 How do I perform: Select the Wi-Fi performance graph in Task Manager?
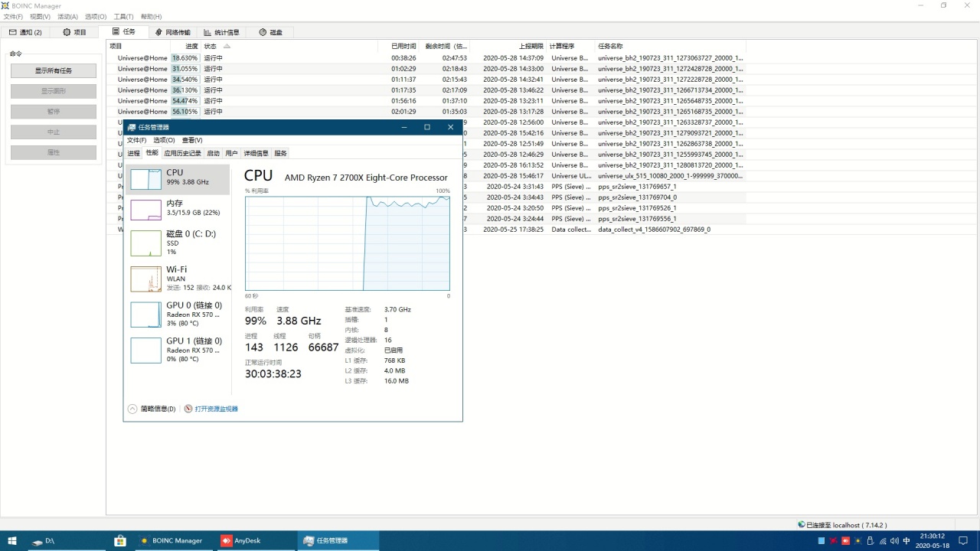[x=145, y=279]
